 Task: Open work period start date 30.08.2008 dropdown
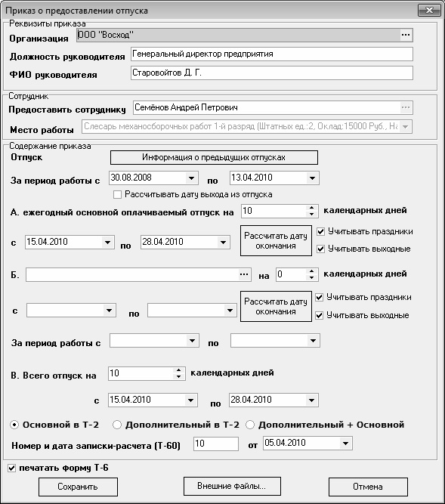(191, 178)
